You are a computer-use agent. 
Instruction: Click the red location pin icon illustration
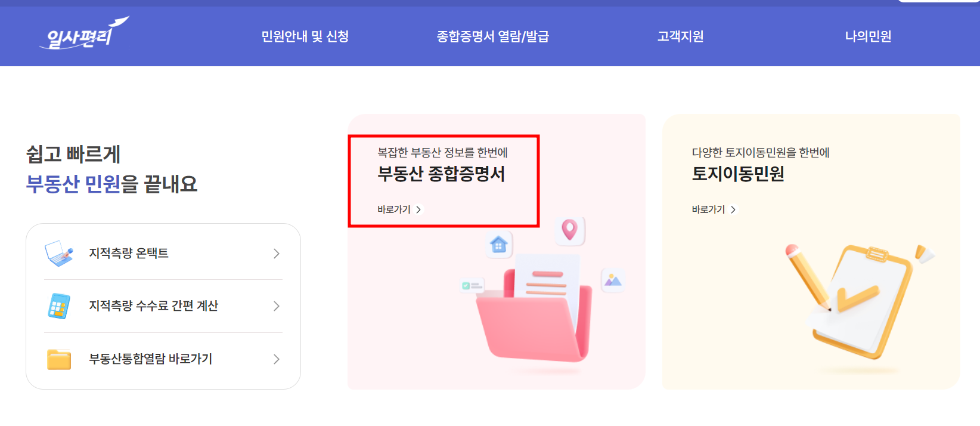[x=570, y=231]
